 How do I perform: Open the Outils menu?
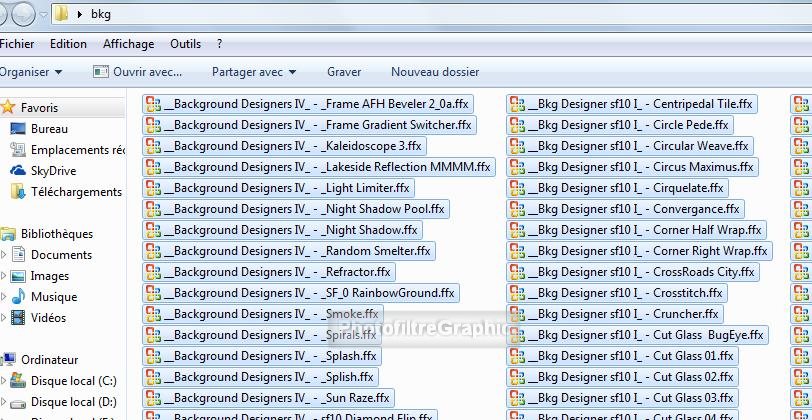click(185, 44)
